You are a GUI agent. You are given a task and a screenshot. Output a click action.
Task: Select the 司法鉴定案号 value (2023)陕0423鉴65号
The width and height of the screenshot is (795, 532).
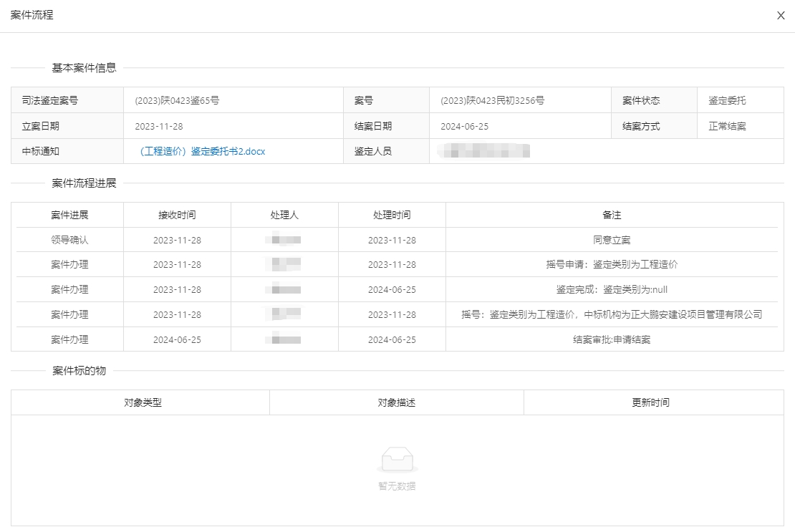177,100
